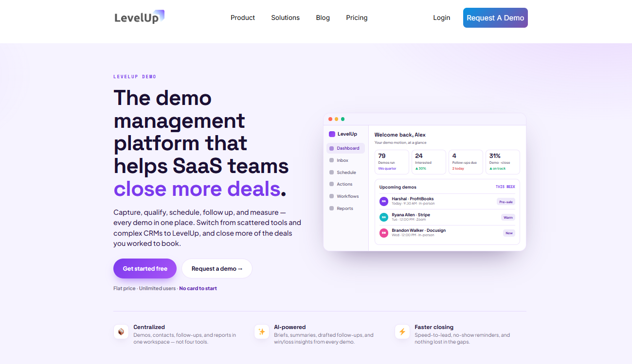Select Actions in the mockup sidebar

pos(345,184)
